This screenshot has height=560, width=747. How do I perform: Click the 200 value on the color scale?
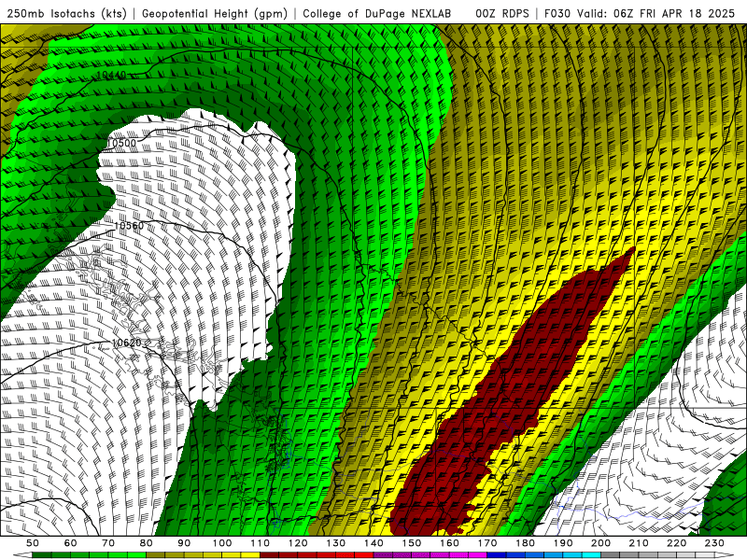[600, 543]
